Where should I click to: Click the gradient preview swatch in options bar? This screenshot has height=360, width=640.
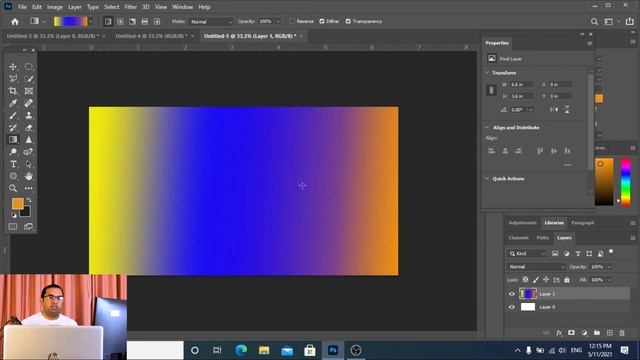coord(71,22)
